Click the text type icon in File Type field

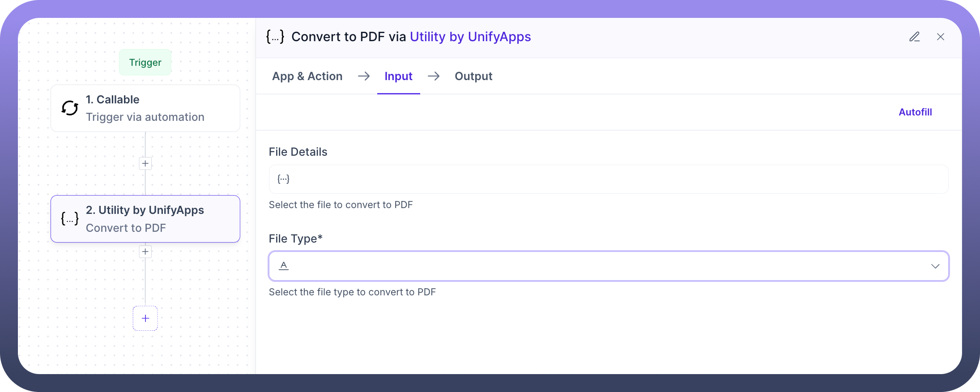pyautogui.click(x=284, y=266)
